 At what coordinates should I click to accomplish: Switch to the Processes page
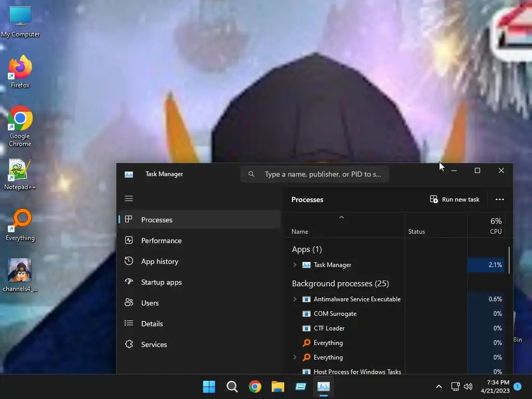200,220
